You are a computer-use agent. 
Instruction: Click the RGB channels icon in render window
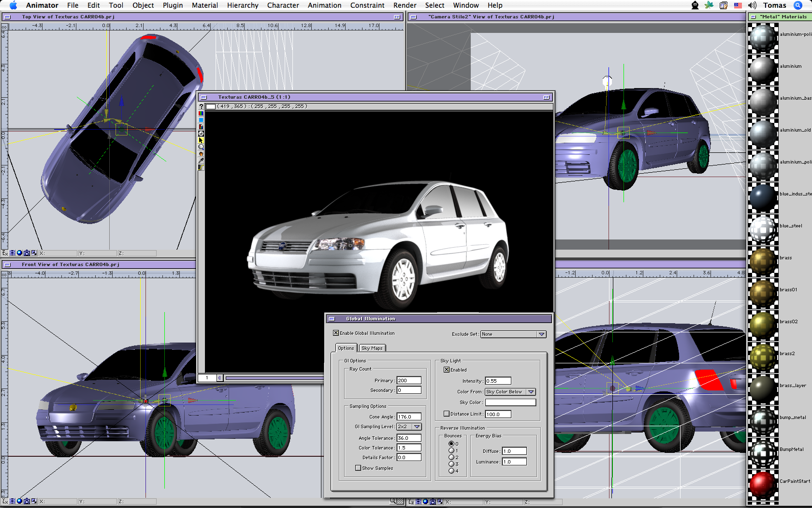tap(201, 113)
